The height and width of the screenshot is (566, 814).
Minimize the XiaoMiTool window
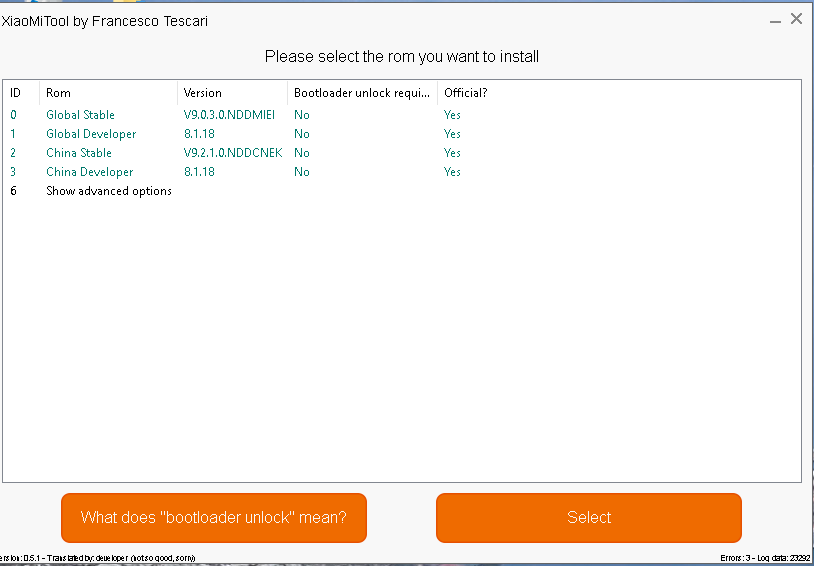[776, 20]
